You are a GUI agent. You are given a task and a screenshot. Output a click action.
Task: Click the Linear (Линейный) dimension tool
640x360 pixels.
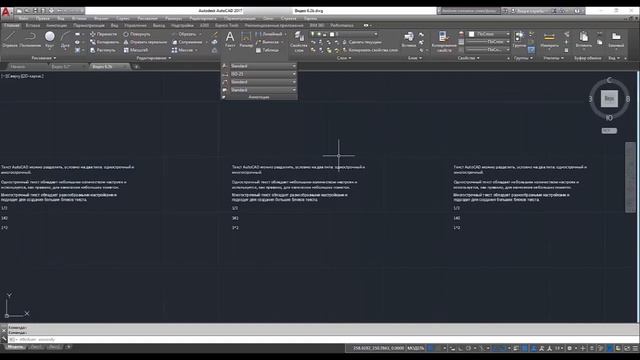tap(268, 34)
